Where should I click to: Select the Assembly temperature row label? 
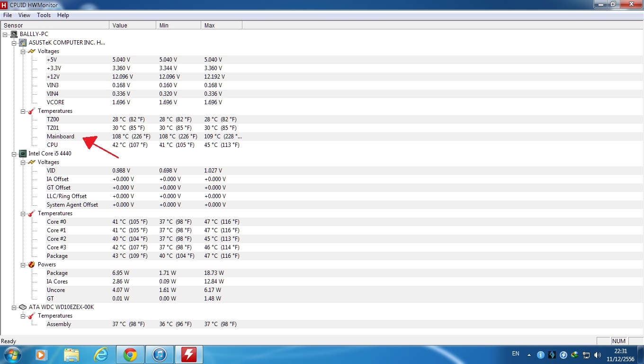pyautogui.click(x=59, y=324)
